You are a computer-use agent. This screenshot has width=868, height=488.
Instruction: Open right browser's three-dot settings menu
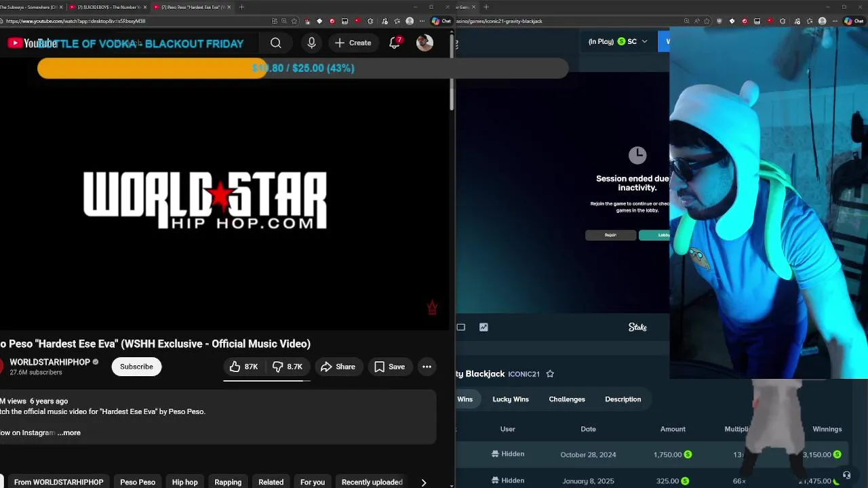pyautogui.click(x=835, y=21)
